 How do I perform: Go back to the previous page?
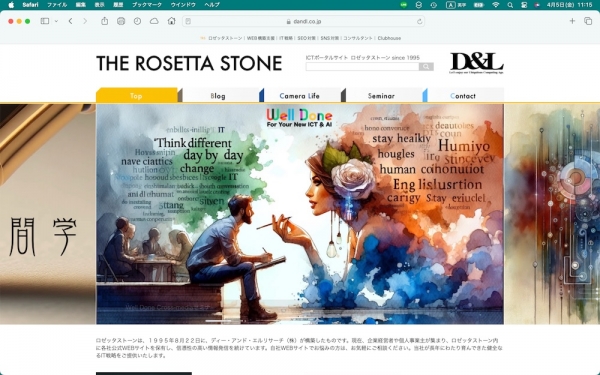(x=70, y=21)
